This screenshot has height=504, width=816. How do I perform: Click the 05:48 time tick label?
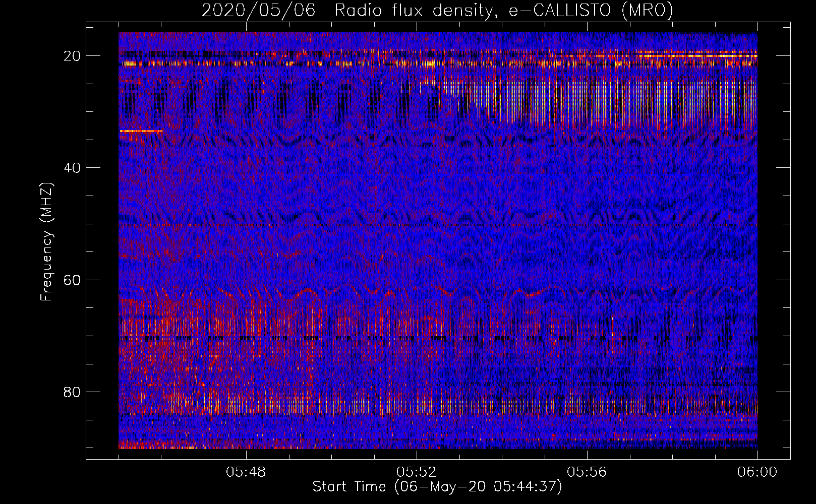click(x=246, y=472)
